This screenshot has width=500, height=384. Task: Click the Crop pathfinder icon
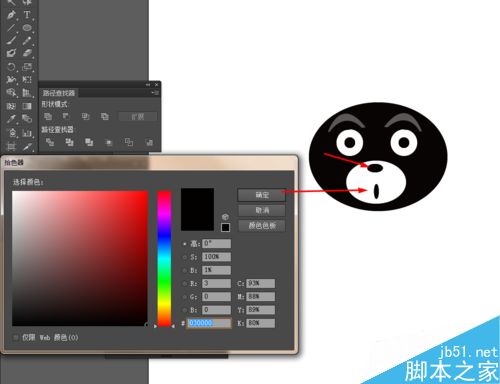click(109, 143)
